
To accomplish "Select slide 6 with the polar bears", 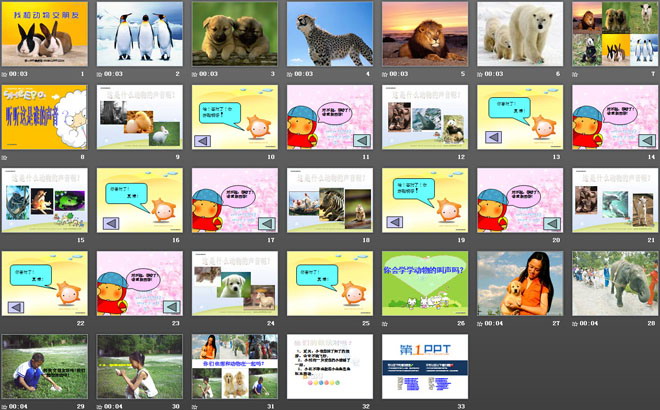I will [520, 34].
